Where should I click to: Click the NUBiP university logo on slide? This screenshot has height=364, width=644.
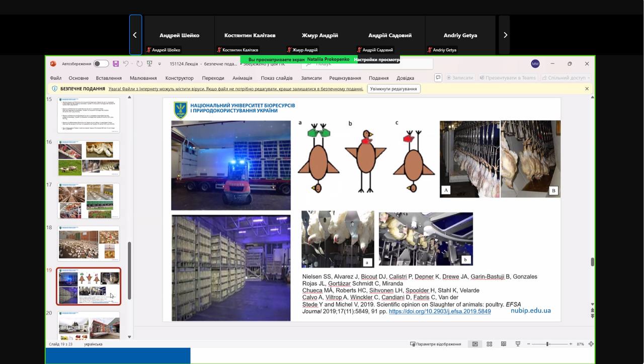pyautogui.click(x=180, y=110)
